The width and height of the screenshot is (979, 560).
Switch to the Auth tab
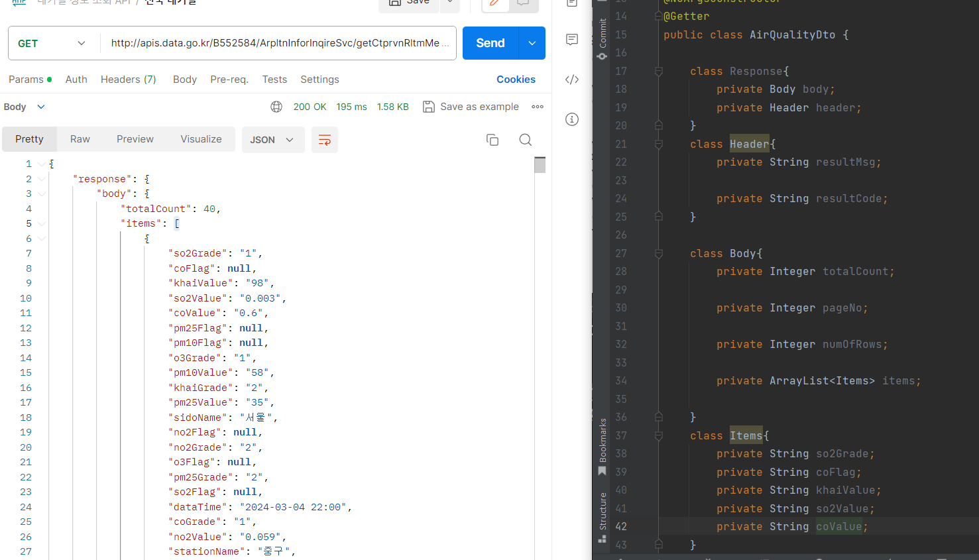(x=76, y=80)
